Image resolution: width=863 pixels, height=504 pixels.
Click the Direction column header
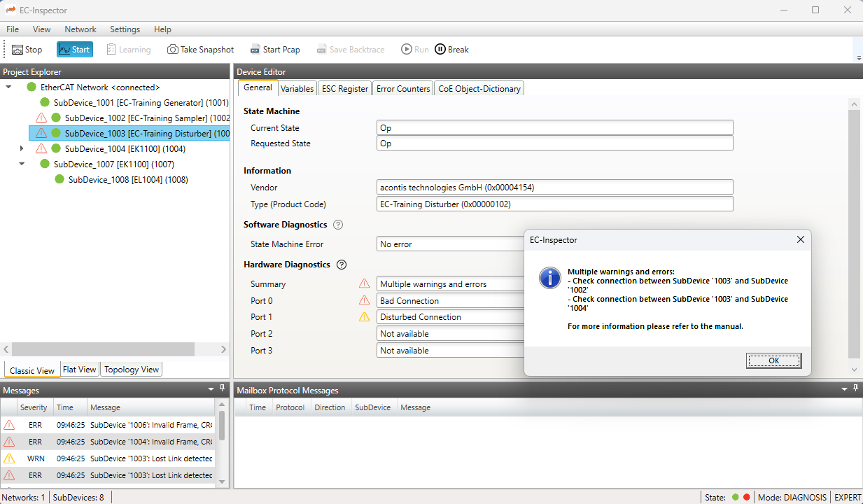click(330, 407)
